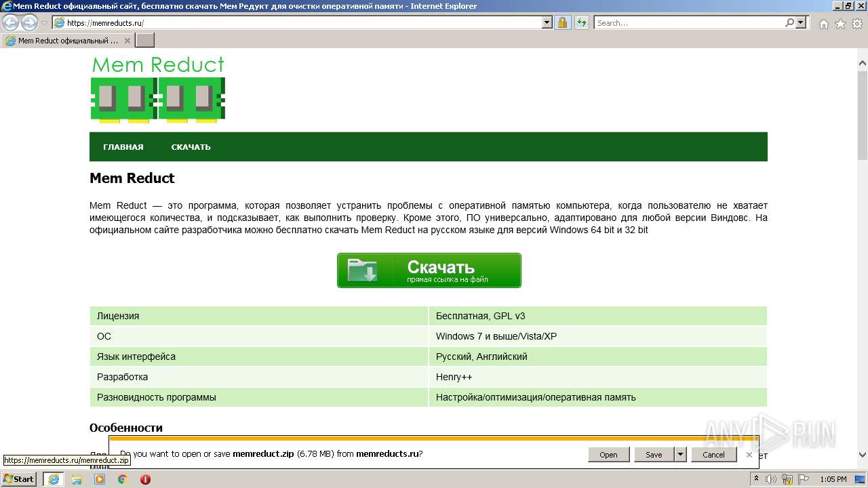Image resolution: width=868 pixels, height=488 pixels.
Task: Click the Особенности section heading
Action: (126, 428)
